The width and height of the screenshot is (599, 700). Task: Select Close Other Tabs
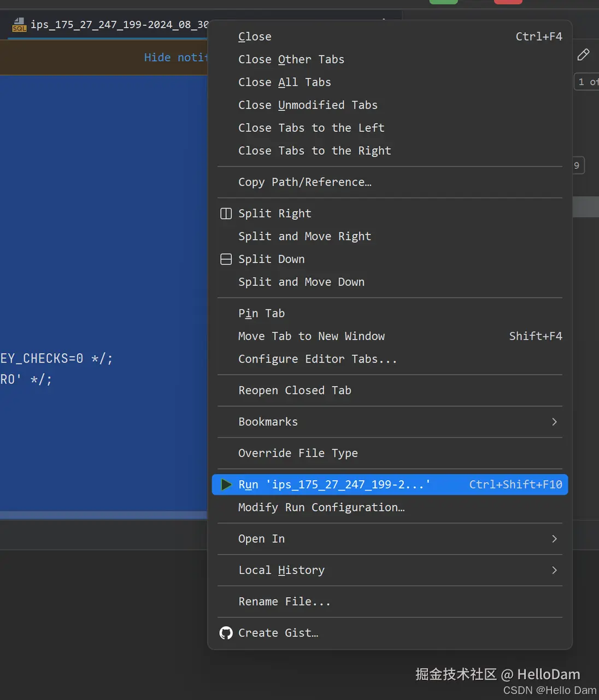pos(390,60)
